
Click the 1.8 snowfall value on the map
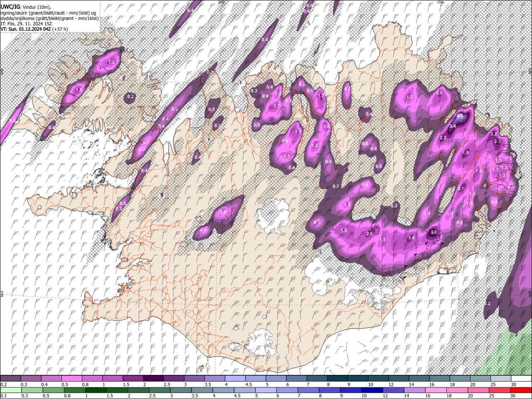[x=411, y=238]
